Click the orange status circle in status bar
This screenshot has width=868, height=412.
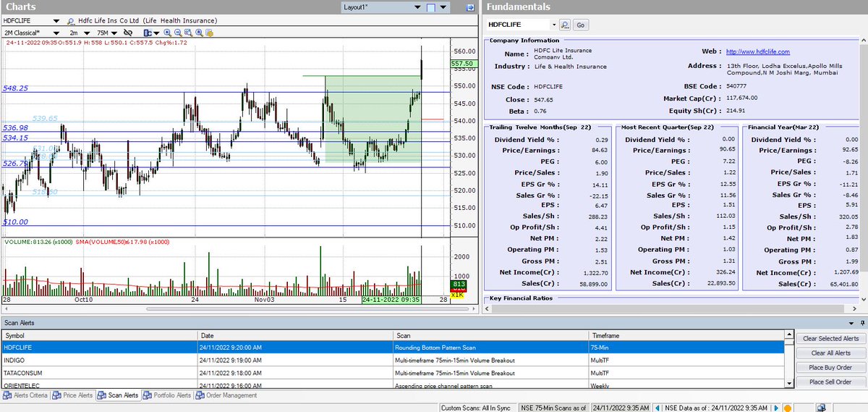(x=788, y=408)
